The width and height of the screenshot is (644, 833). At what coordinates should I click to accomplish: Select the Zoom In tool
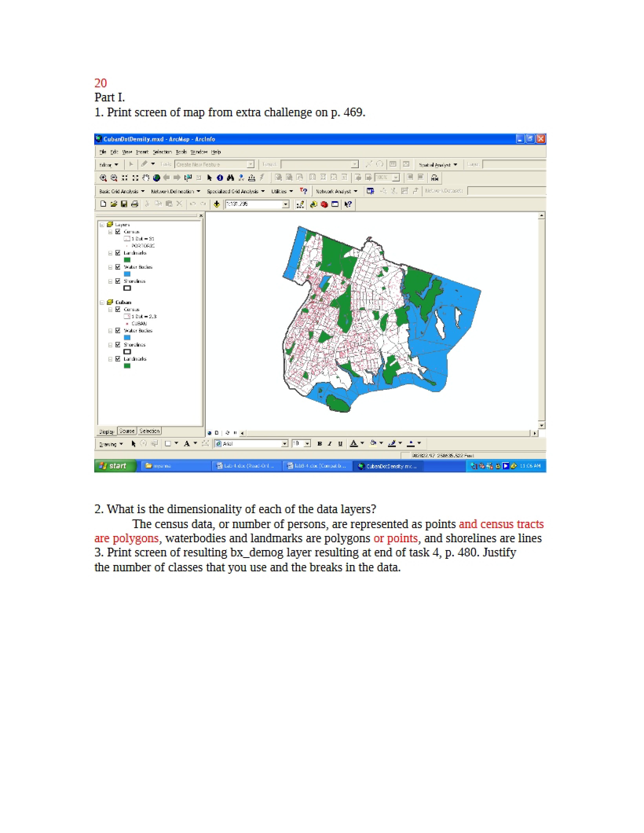[x=103, y=178]
